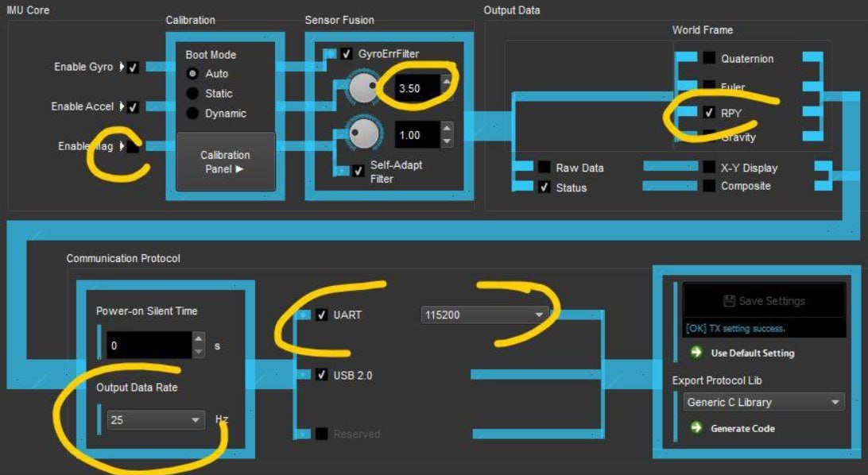
Task: Open the Calibration Panel
Action: [225, 162]
